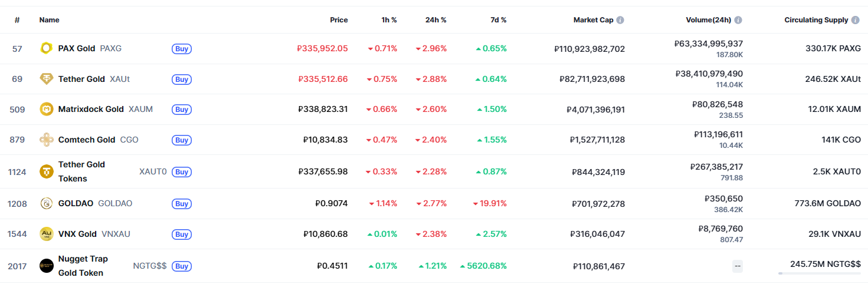Click the Comtech Gold logo icon
868x284 pixels.
(46, 140)
